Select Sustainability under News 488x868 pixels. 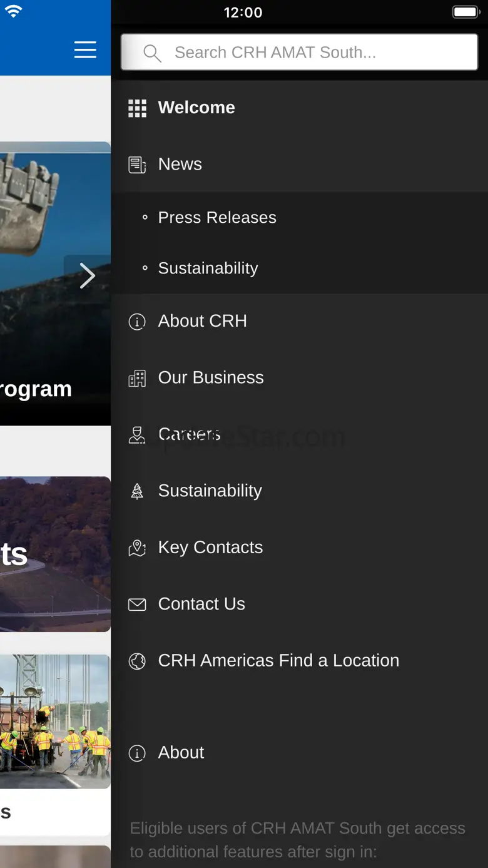[x=208, y=268]
